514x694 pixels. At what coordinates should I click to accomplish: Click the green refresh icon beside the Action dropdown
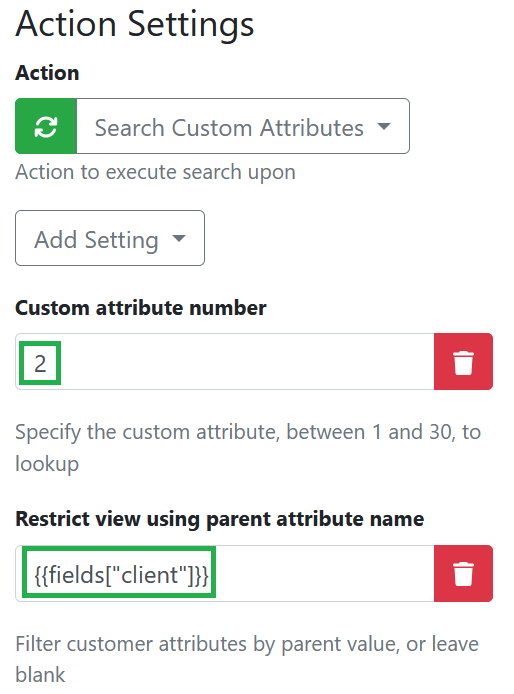(x=46, y=126)
